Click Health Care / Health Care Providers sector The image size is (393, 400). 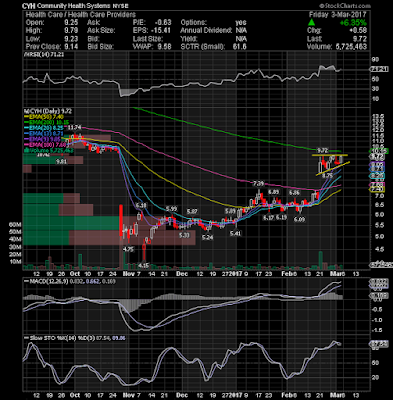[x=81, y=14]
